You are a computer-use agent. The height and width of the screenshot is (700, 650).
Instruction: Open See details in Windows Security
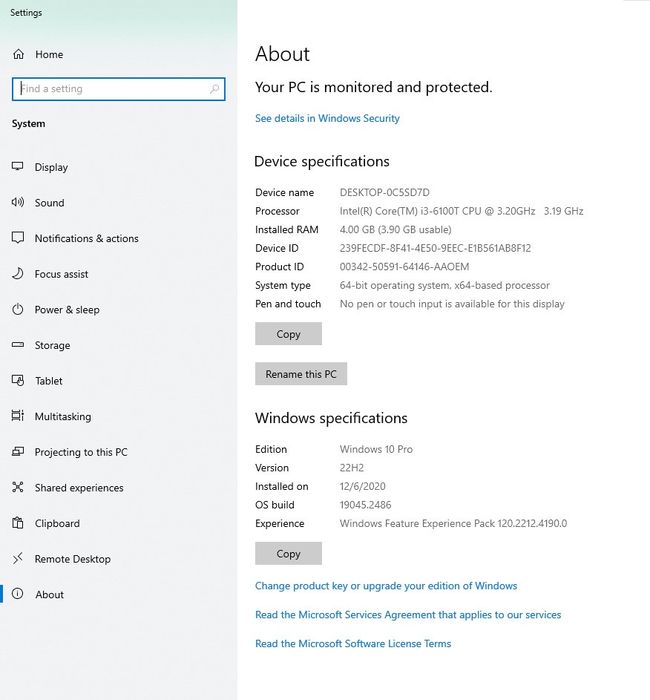(327, 118)
